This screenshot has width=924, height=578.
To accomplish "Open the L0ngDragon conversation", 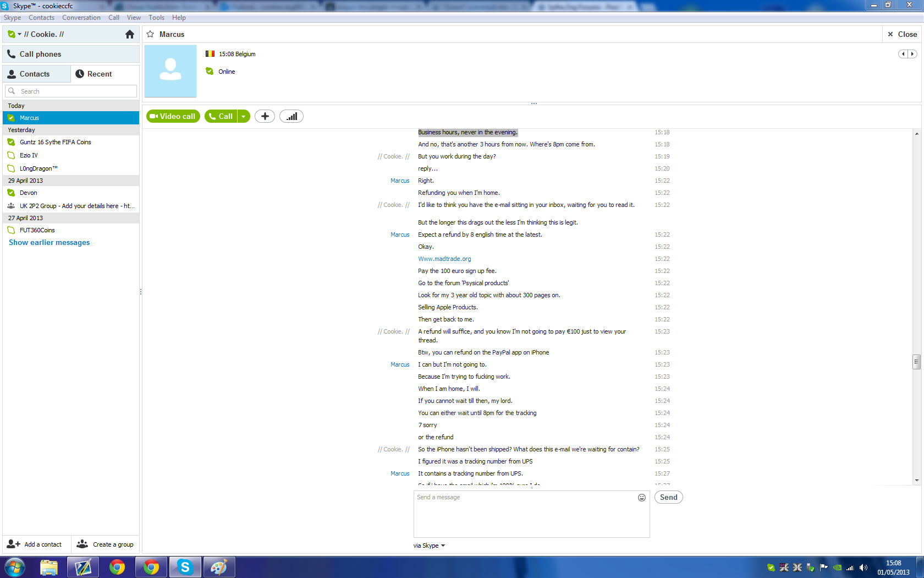I will 71,168.
